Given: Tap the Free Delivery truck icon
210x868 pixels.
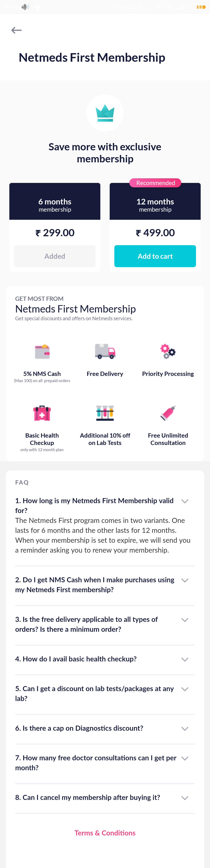Looking at the screenshot, I should click(105, 351).
